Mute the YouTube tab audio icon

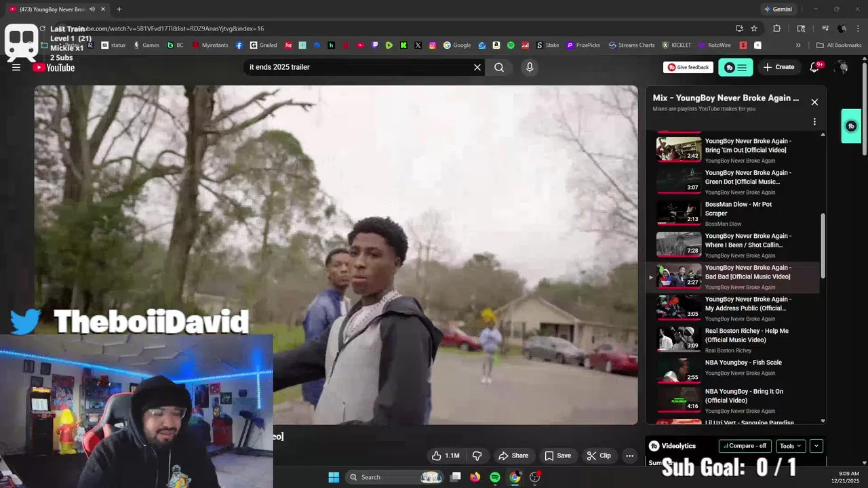(x=92, y=9)
